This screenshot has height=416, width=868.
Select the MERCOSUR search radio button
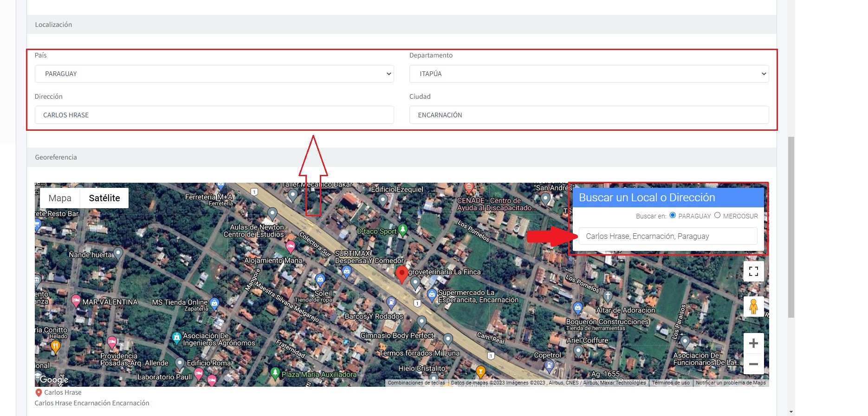[717, 215]
